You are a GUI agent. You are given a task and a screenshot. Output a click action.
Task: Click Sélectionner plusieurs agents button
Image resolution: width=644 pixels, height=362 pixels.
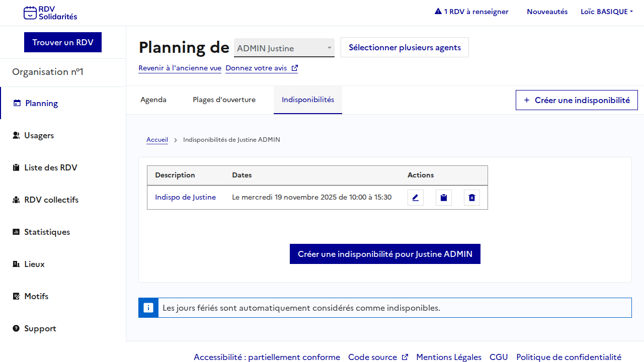405,48
